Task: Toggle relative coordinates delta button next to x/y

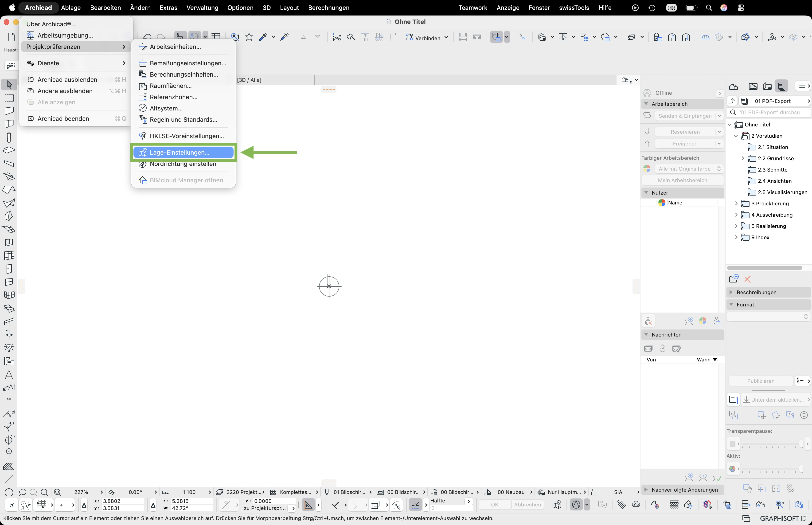Action: click(84, 505)
